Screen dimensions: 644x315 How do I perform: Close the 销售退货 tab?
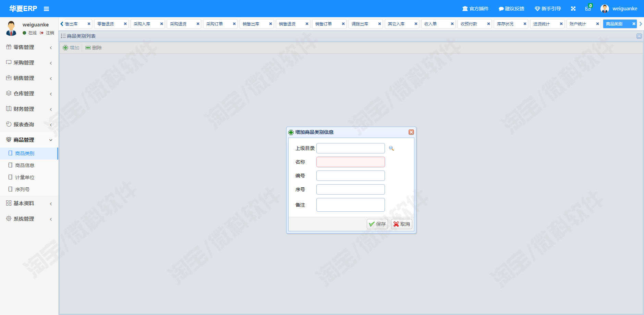pyautogui.click(x=307, y=24)
